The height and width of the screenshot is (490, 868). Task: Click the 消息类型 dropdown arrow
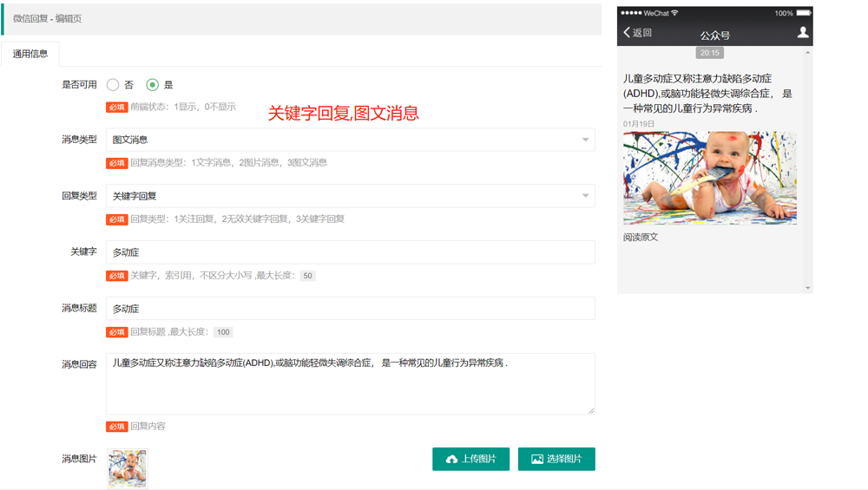585,140
